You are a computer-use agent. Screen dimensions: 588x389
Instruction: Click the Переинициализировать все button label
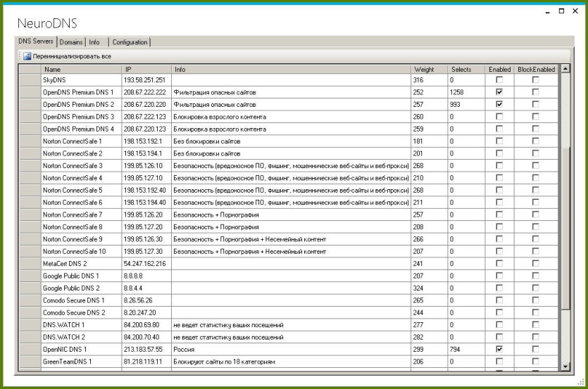click(x=72, y=56)
